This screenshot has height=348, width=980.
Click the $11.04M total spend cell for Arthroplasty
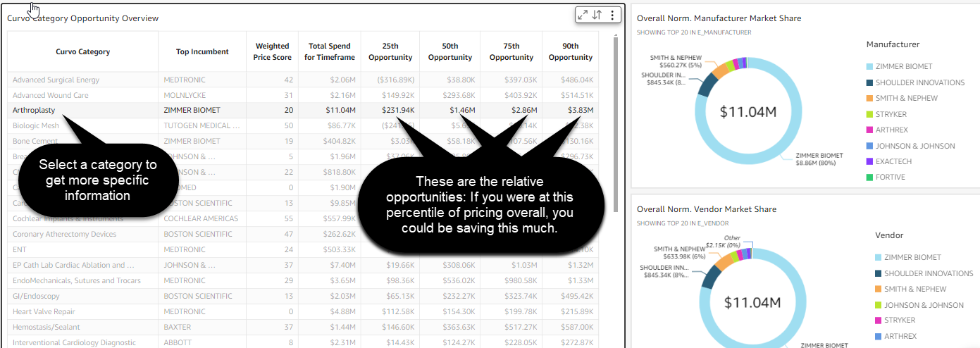point(340,111)
